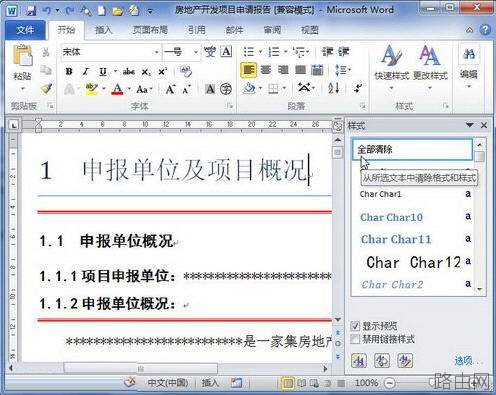Image resolution: width=496 pixels, height=395 pixels.
Task: Click the increase indent icon
Action: [344, 52]
